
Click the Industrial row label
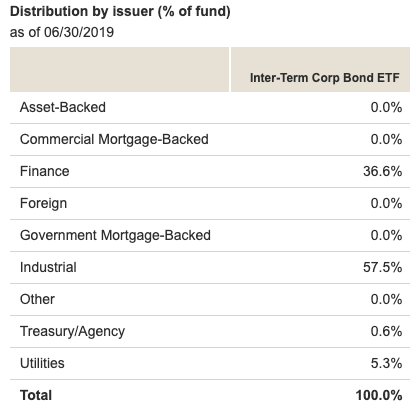(x=48, y=267)
